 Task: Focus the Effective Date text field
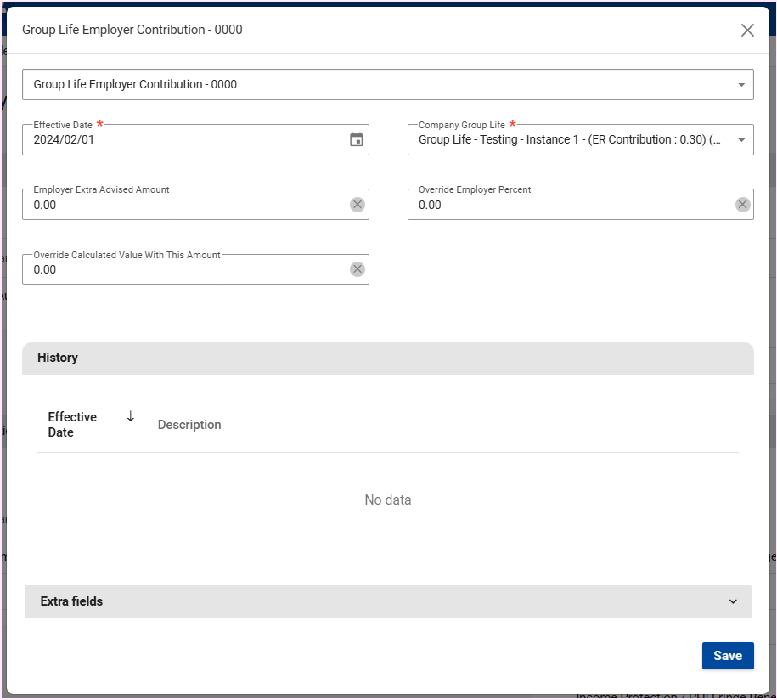click(183, 140)
